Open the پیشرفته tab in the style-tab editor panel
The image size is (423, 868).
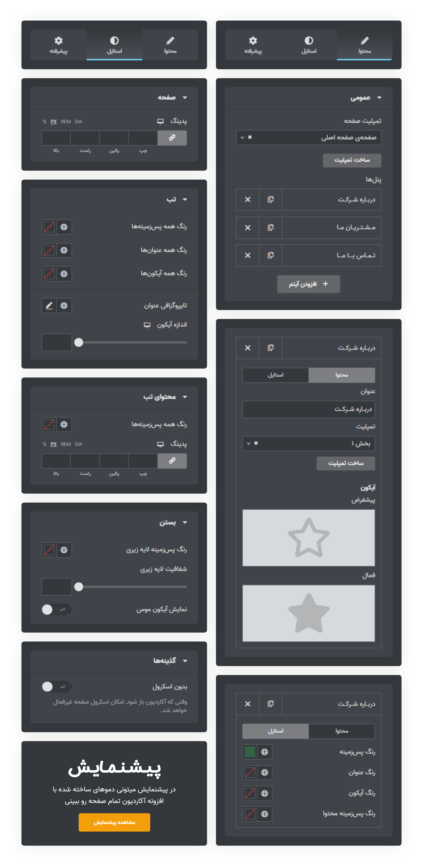click(x=58, y=45)
